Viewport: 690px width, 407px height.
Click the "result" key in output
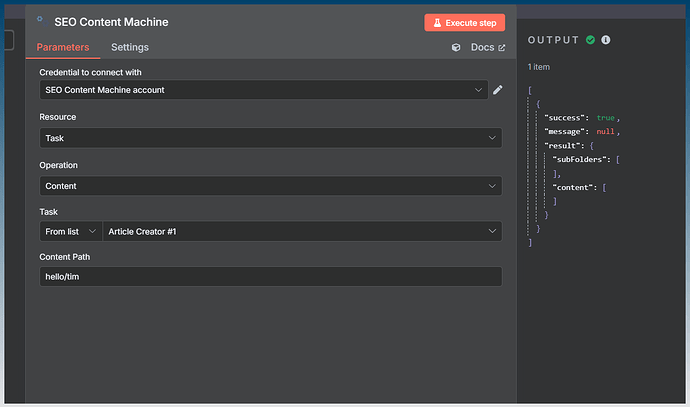564,146
